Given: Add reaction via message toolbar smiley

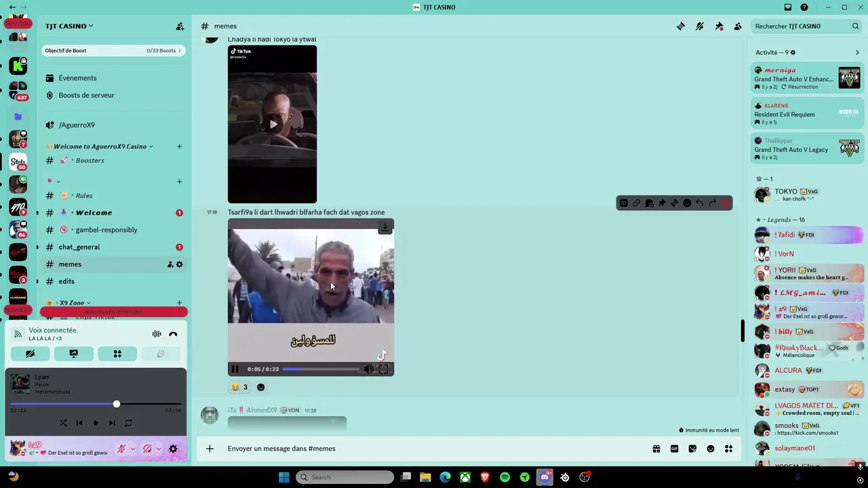Looking at the screenshot, I should (x=687, y=203).
